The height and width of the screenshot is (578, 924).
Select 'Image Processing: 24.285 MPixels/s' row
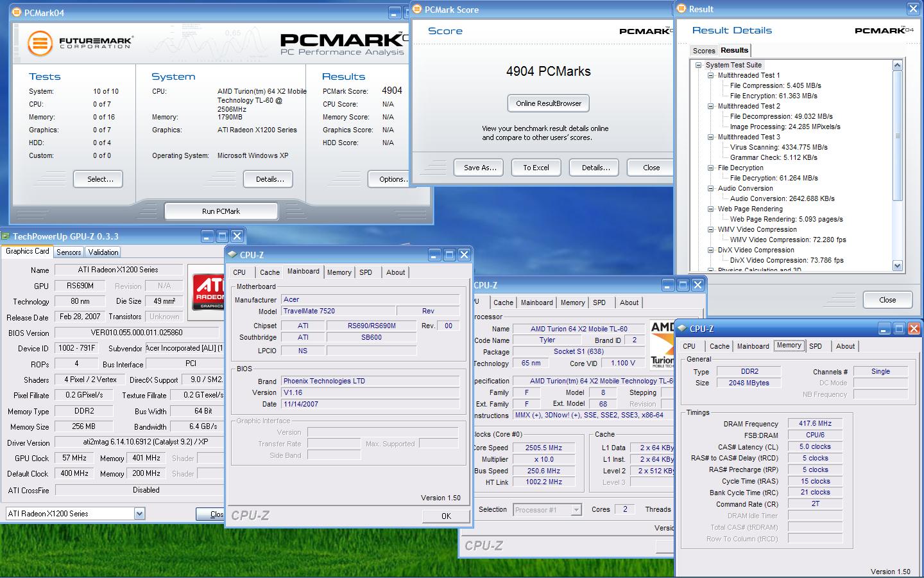(x=785, y=127)
